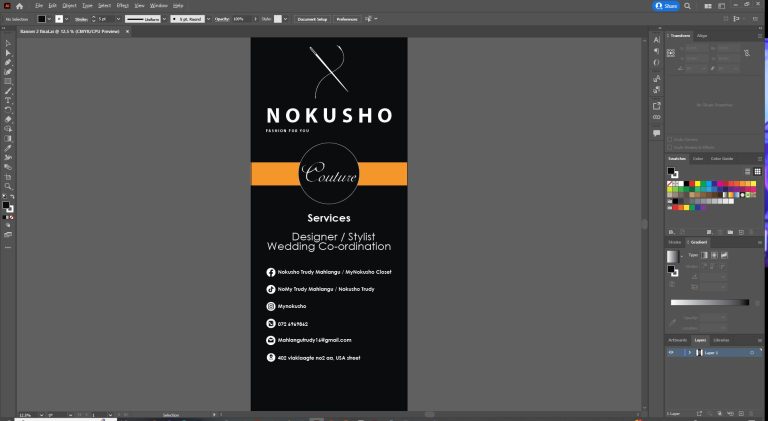Click the blue Share button
768x421 pixels.
click(666, 6)
